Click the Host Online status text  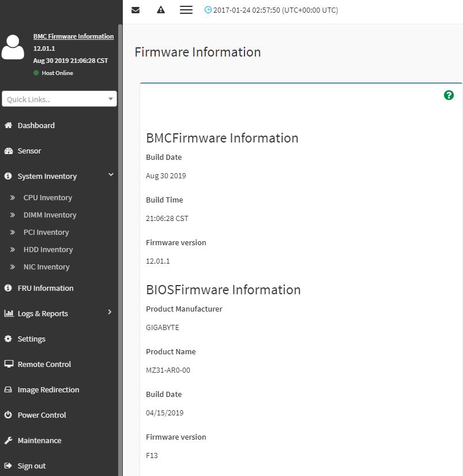point(57,73)
